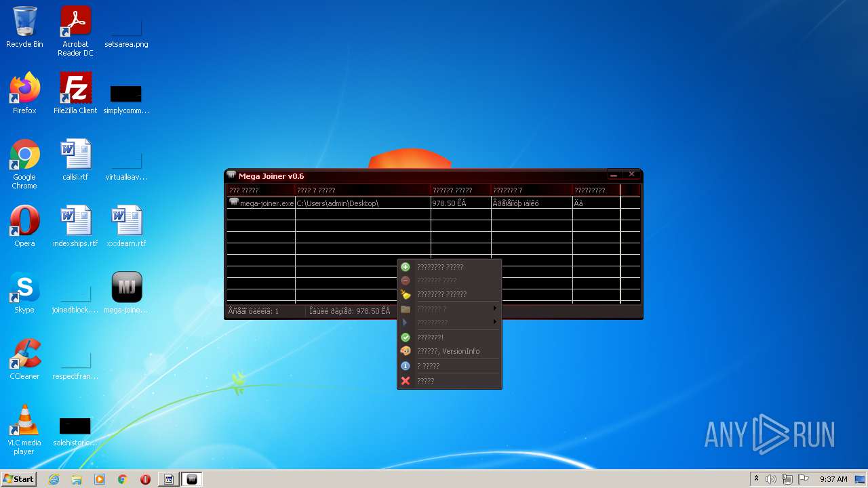868x488 pixels.
Task: Click the 9:37 AM taskbar clock
Action: click(833, 479)
